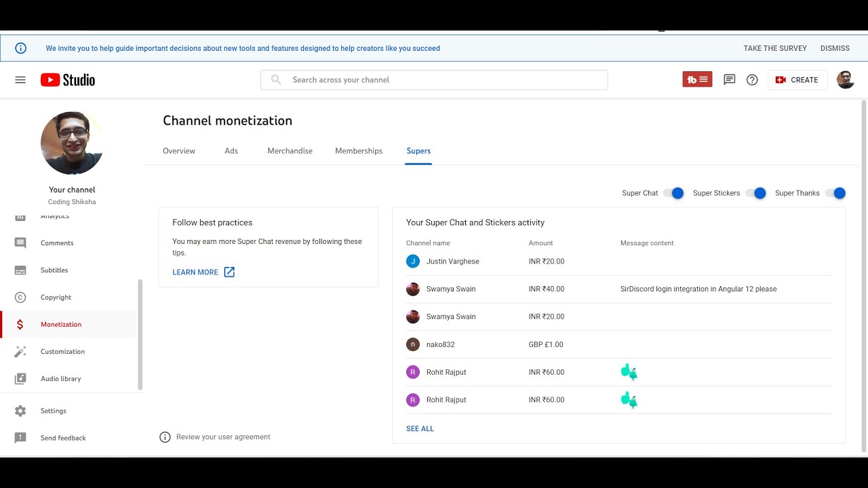Open the hamburger navigation menu
This screenshot has width=868, height=488.
(x=20, y=80)
